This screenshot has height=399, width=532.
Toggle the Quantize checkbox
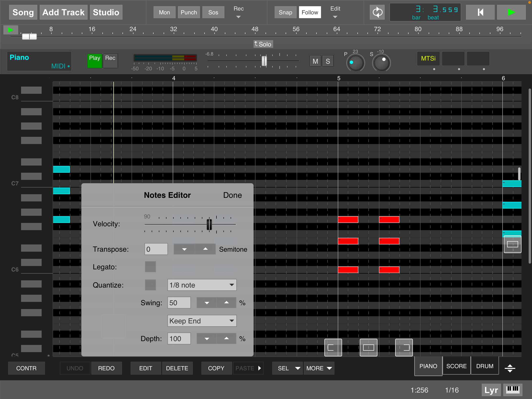click(150, 285)
